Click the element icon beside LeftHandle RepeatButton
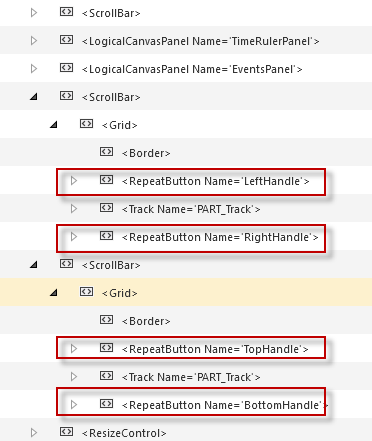The width and height of the screenshot is (372, 441). tap(106, 180)
